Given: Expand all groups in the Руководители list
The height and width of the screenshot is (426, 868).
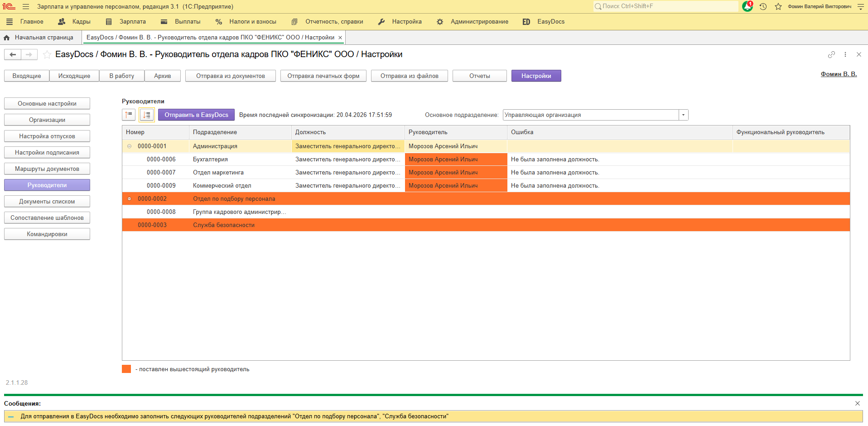Looking at the screenshot, I should [147, 115].
